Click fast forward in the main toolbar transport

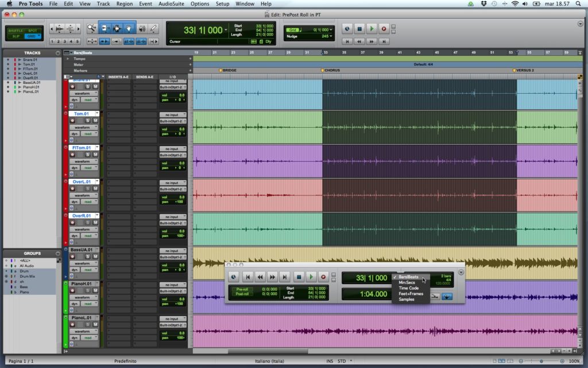point(372,41)
